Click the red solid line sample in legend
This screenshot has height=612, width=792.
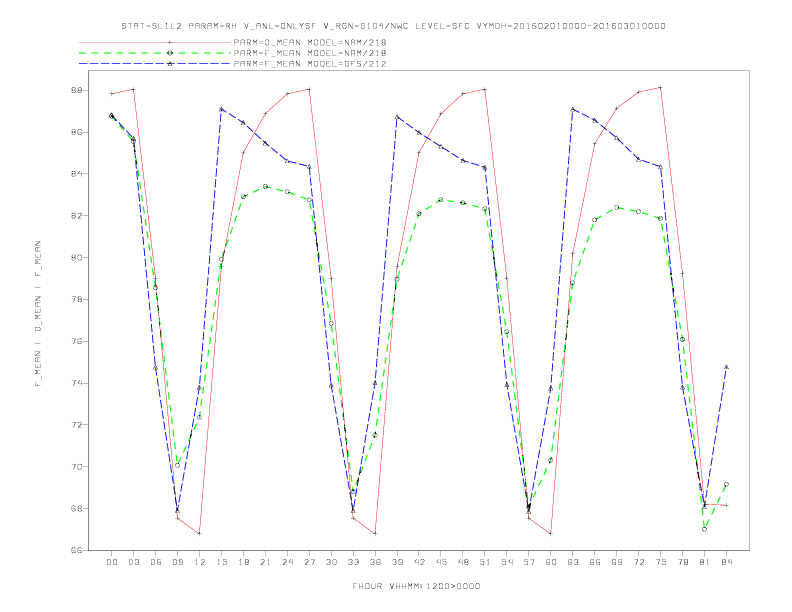click(x=155, y=42)
